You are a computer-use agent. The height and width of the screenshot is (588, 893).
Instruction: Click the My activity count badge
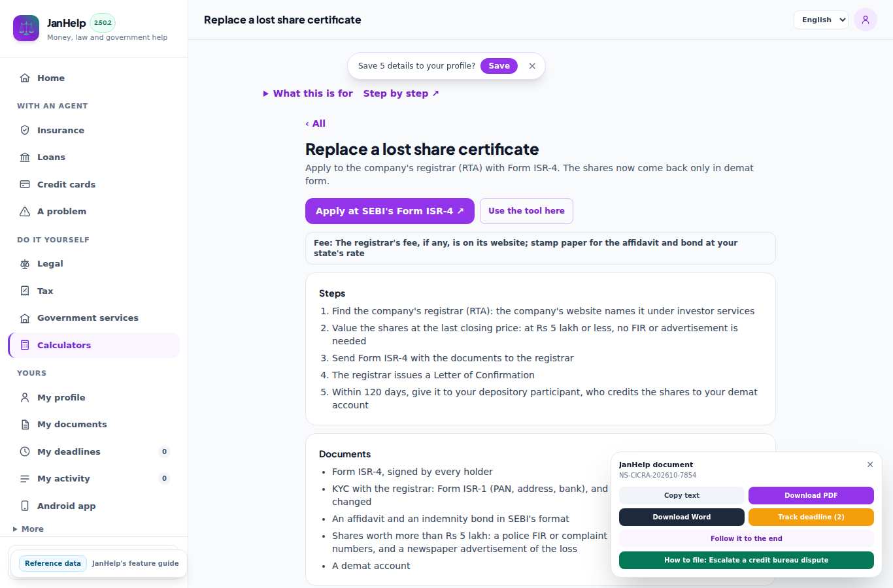tap(164, 478)
